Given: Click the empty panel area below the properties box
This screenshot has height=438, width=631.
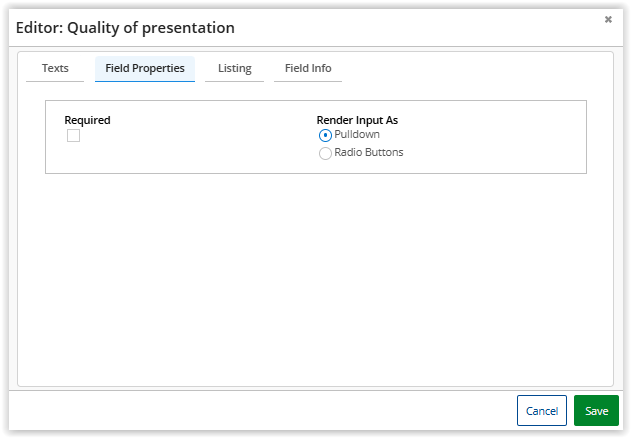Looking at the screenshot, I should [315, 280].
